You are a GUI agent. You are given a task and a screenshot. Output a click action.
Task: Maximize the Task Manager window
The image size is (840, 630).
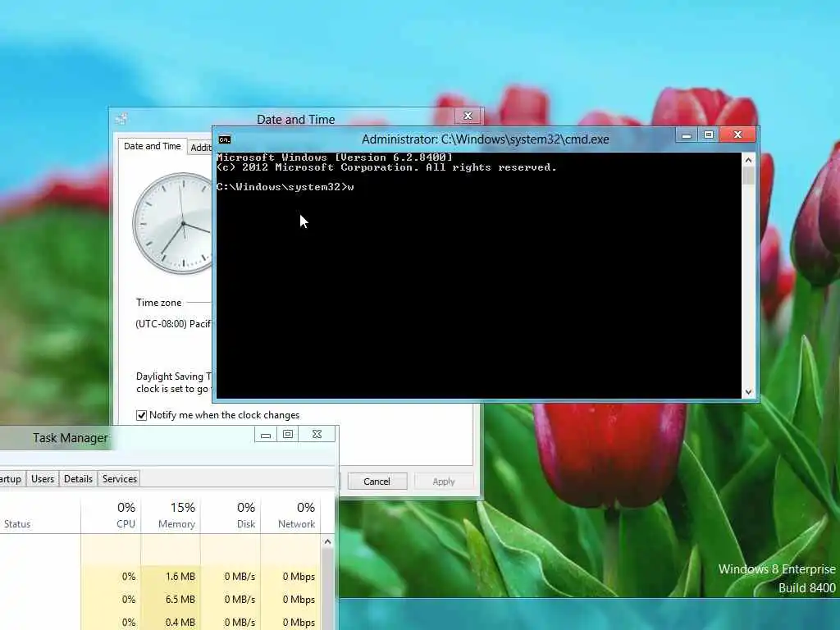(288, 435)
